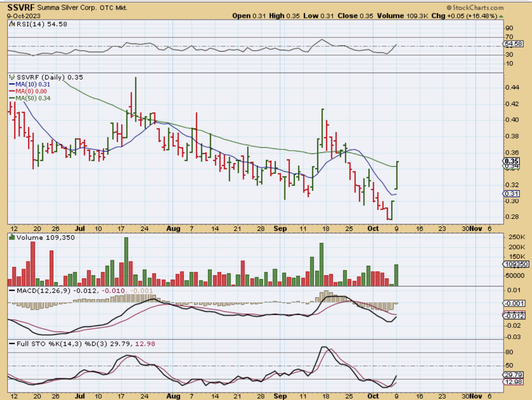This screenshot has width=532, height=400.
Task: Click the Volume 109,350 panel label
Action: point(45,238)
